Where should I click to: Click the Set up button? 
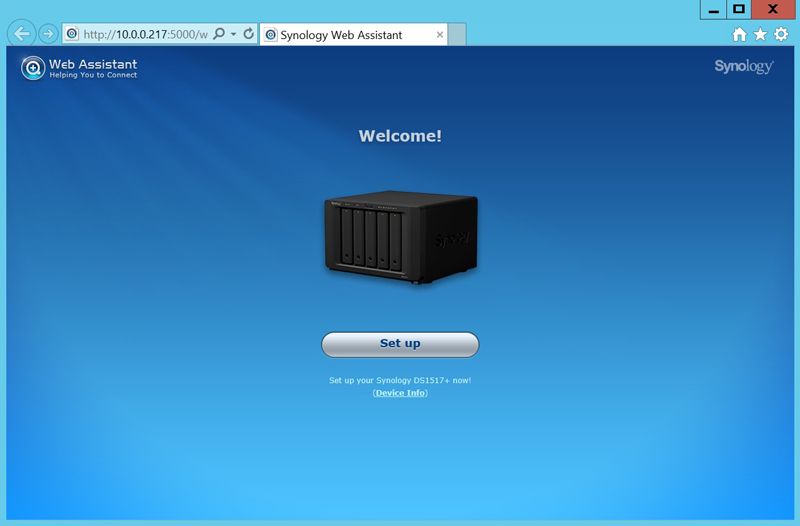pyautogui.click(x=400, y=344)
